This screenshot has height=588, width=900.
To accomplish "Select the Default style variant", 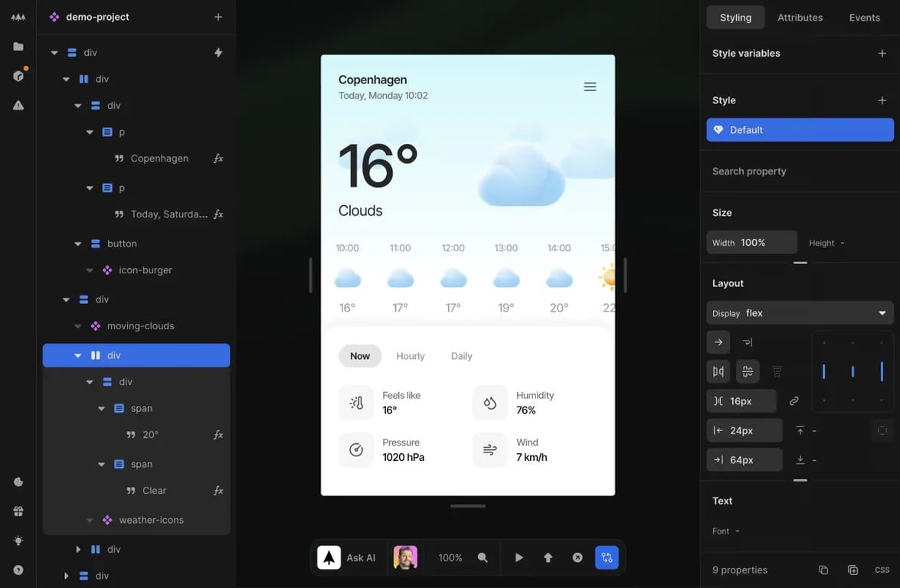I will click(800, 129).
